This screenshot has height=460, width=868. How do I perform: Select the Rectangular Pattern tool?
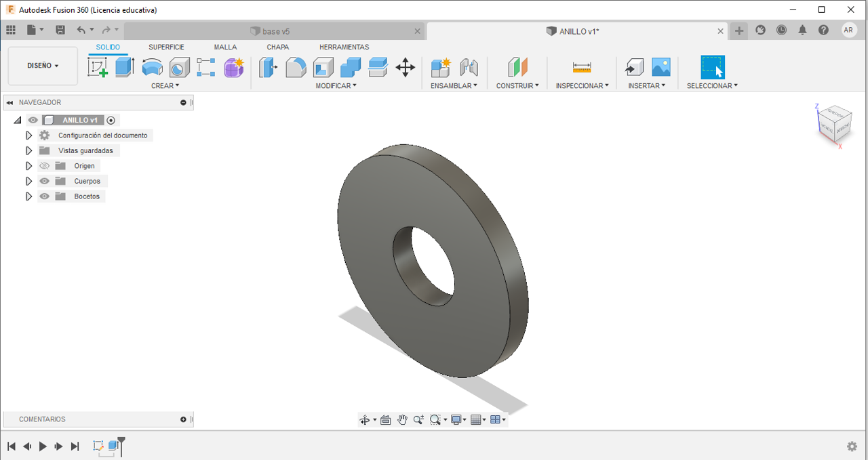(206, 67)
